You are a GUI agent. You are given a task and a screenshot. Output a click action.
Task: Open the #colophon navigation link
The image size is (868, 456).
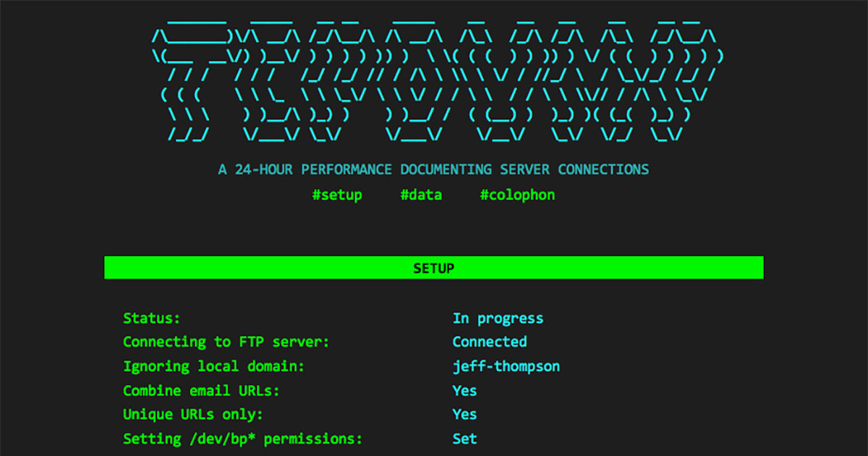tap(517, 195)
